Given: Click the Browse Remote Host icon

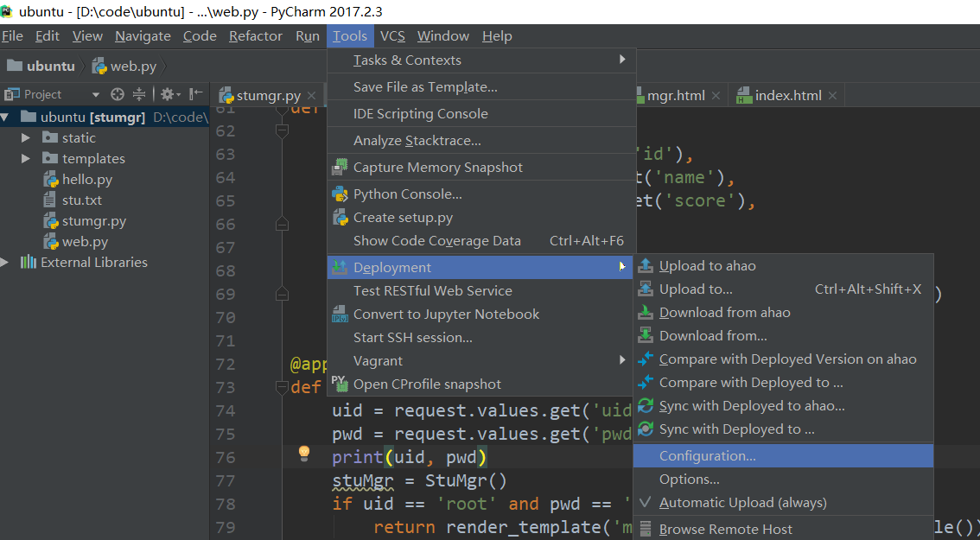Looking at the screenshot, I should [646, 530].
